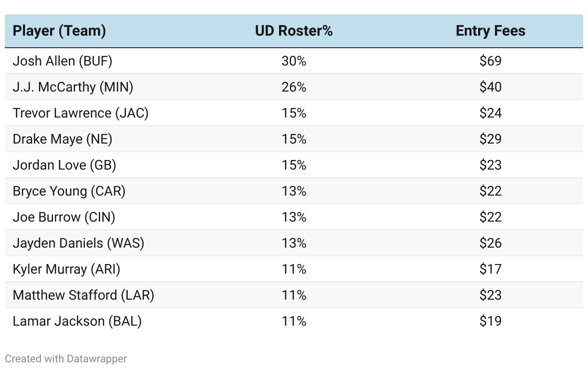Select the Josh Allen (BUF) row name

tap(62, 61)
